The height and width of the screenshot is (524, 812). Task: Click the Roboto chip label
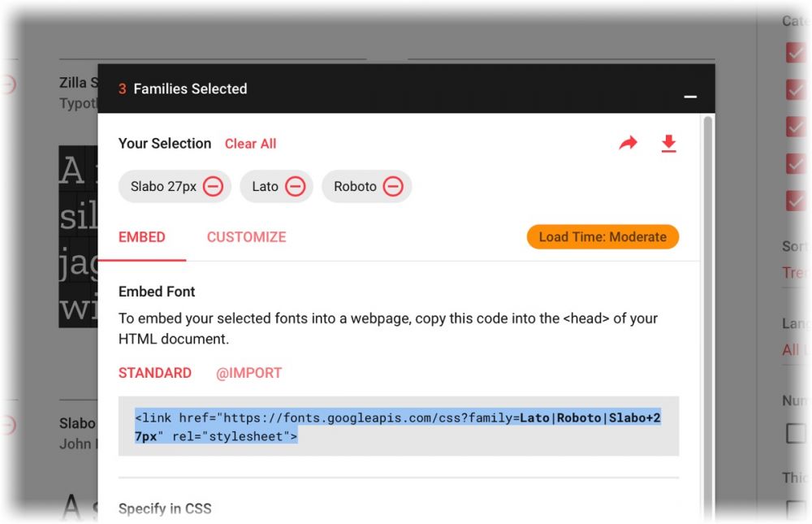356,186
